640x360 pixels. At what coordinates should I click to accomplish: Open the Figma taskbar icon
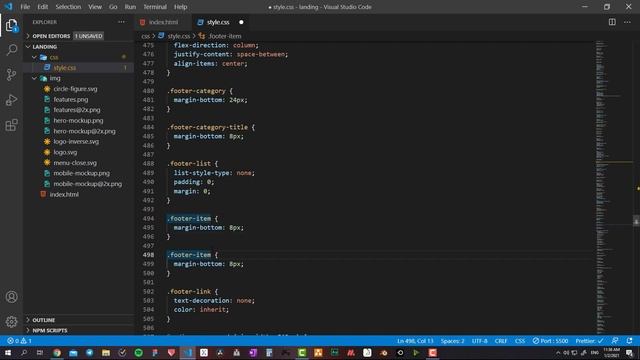[x=155, y=353]
